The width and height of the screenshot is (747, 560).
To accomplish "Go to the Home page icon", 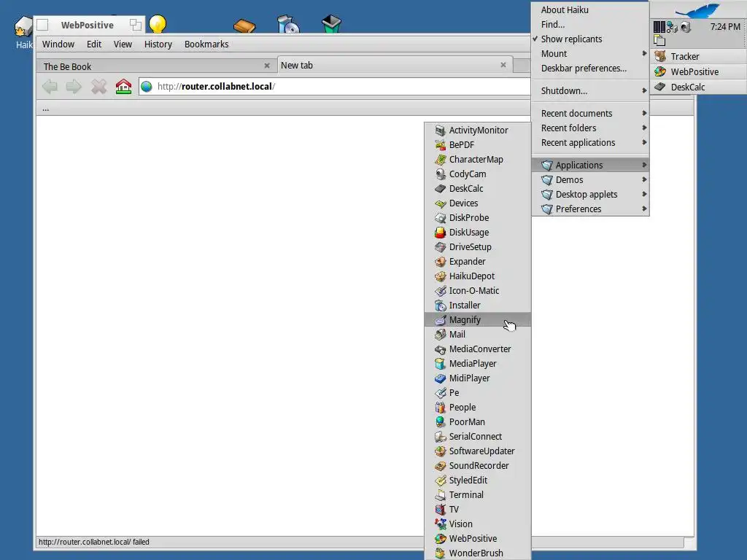I will click(x=123, y=87).
